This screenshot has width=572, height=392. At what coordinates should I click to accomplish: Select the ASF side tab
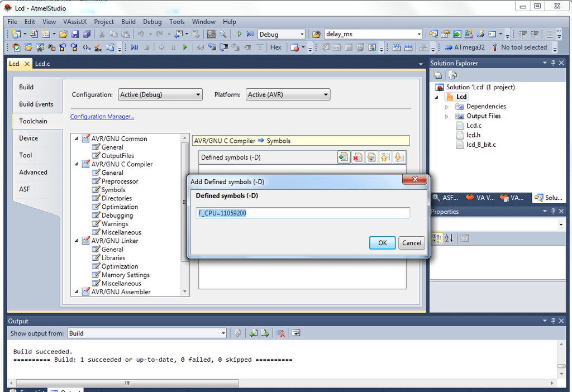pyautogui.click(x=25, y=189)
